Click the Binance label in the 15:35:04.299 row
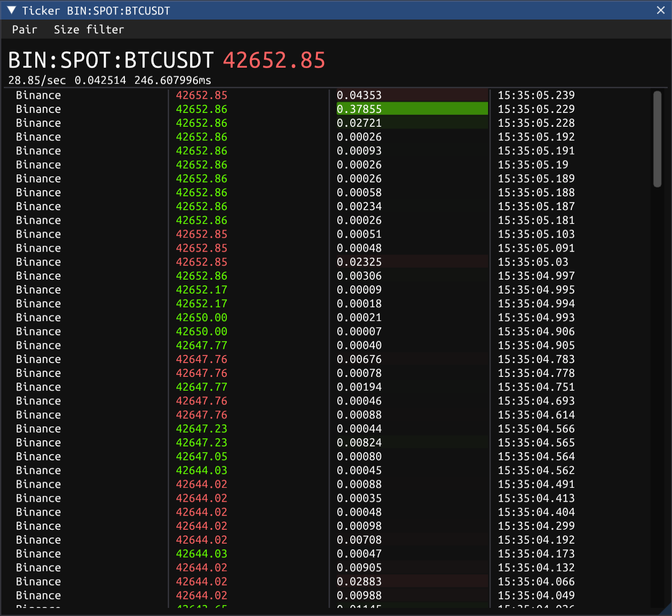Screen dimensions: 672x616 tap(39, 526)
